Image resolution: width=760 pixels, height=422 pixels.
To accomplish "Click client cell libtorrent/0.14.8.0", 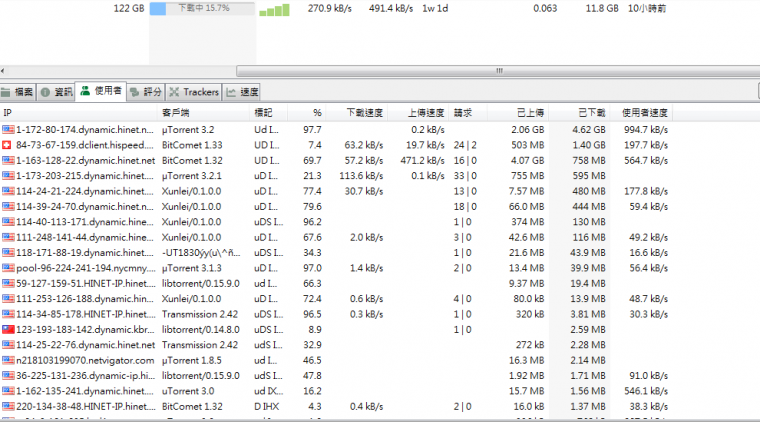I will tap(201, 329).
